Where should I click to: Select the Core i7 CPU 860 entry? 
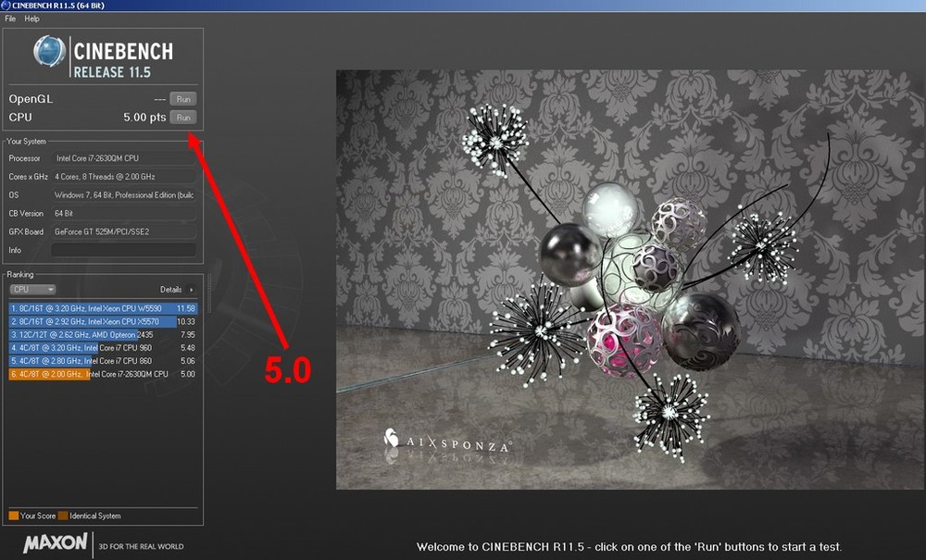tap(102, 361)
